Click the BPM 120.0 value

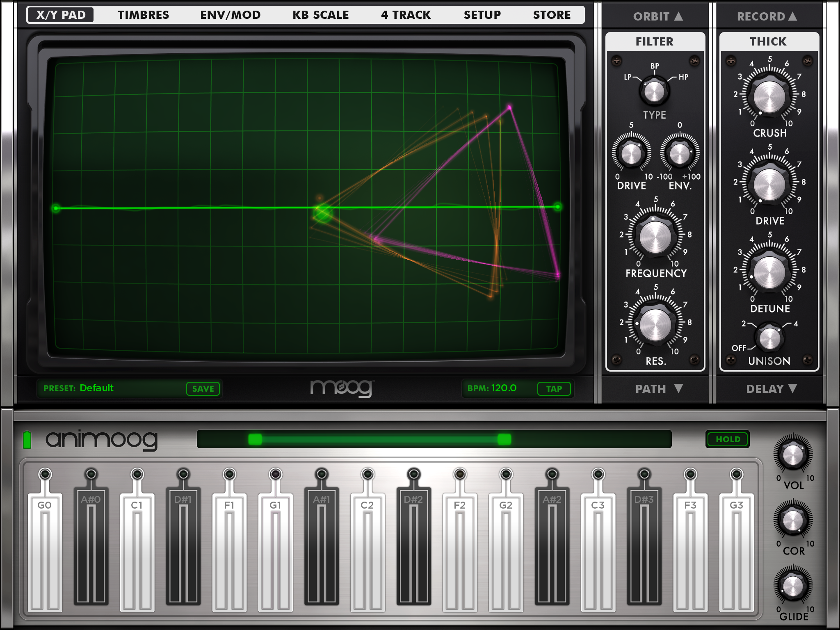click(504, 388)
